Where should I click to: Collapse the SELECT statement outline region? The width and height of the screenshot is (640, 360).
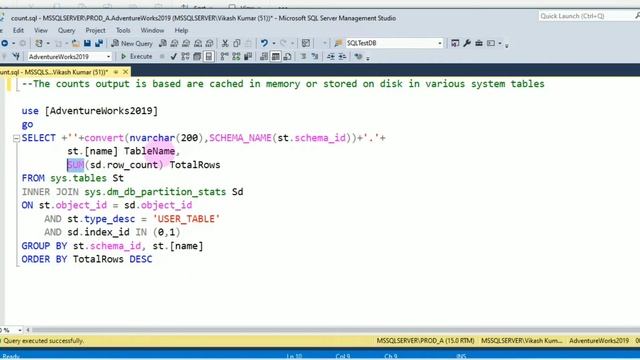point(16,139)
